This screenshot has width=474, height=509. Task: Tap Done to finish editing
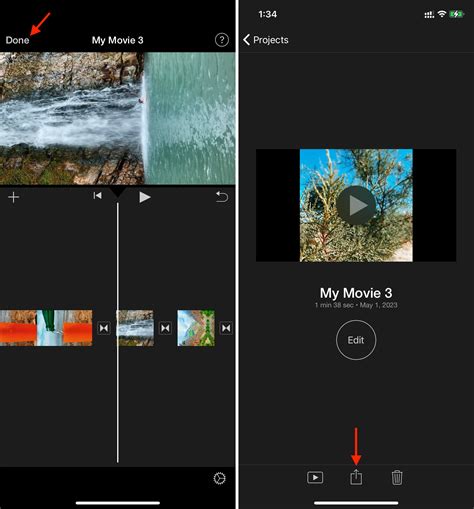(17, 40)
